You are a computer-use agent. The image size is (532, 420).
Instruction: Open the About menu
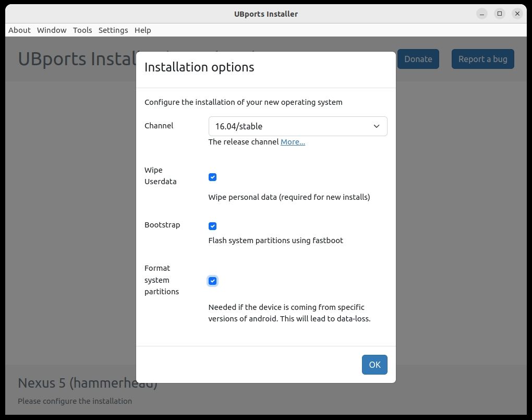pos(19,30)
